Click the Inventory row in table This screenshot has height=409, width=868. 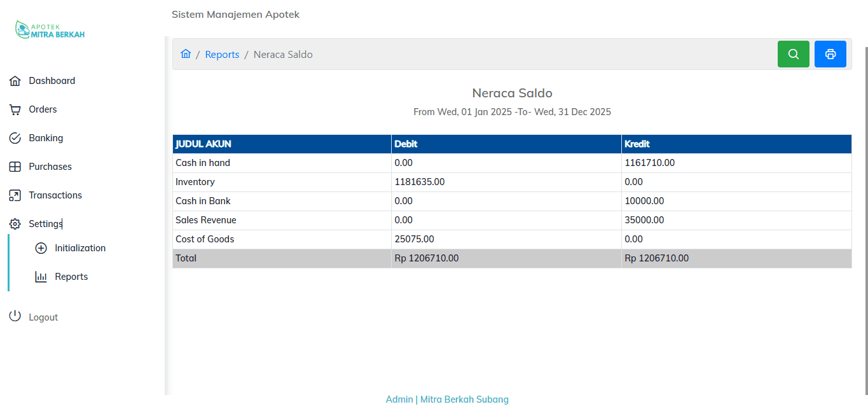(195, 182)
